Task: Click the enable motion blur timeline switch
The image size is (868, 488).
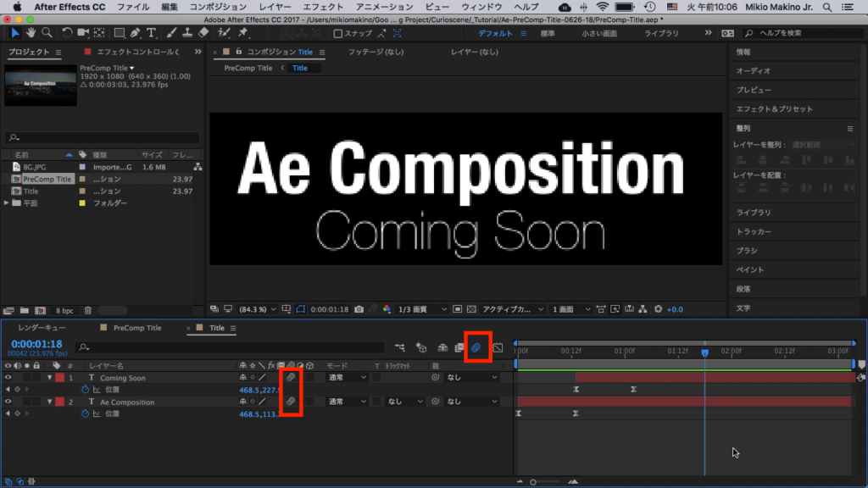Action: tap(476, 347)
